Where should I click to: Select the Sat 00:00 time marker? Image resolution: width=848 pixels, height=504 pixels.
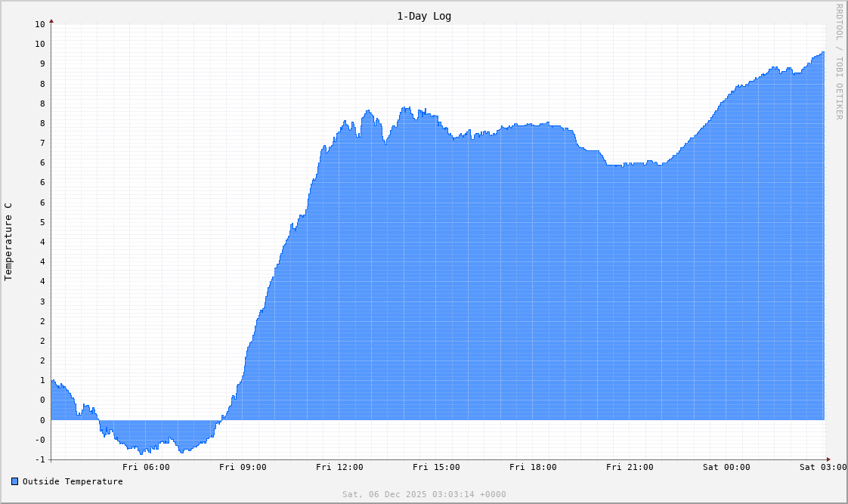tap(726, 467)
